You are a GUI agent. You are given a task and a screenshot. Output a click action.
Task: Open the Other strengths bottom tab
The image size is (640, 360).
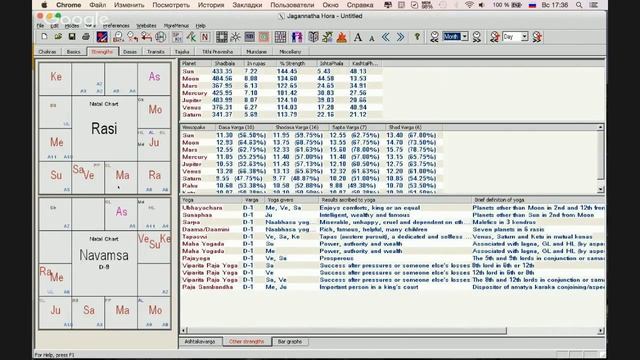pos(247,342)
